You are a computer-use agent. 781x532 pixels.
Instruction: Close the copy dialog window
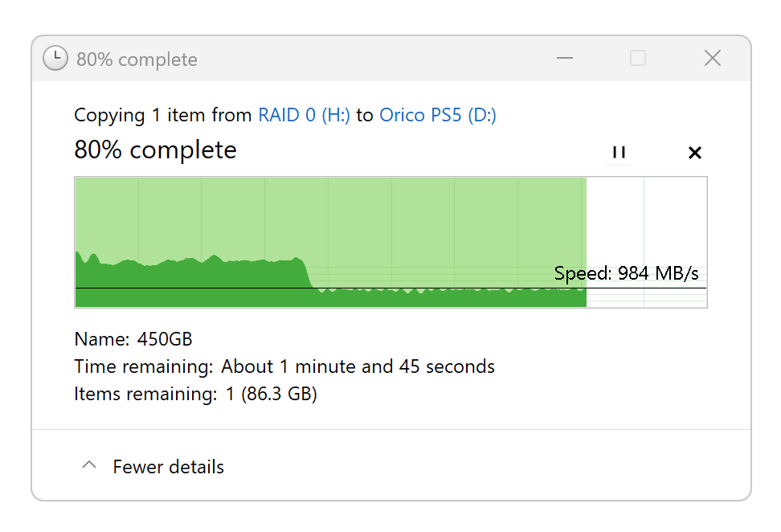coord(712,59)
